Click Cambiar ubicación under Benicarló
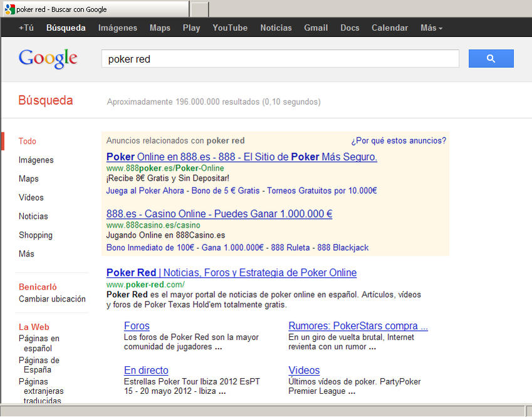 click(x=52, y=299)
